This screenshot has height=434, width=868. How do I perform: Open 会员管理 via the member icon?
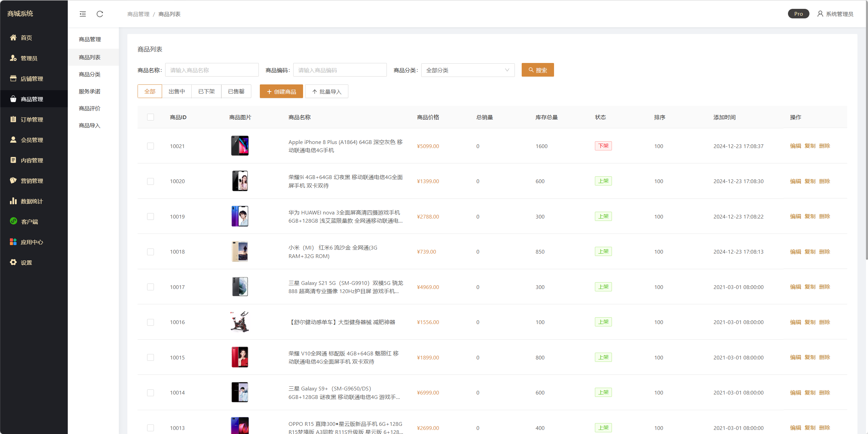click(x=13, y=140)
